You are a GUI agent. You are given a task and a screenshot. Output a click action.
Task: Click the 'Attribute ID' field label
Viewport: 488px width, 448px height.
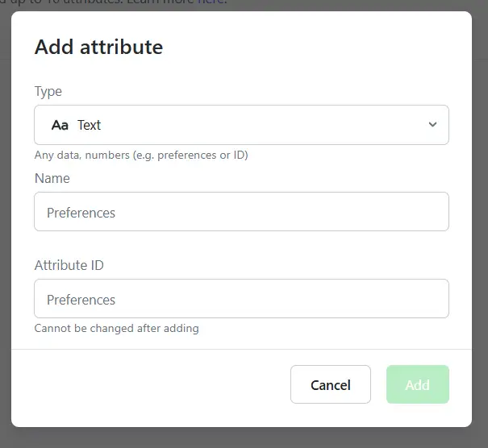69,265
